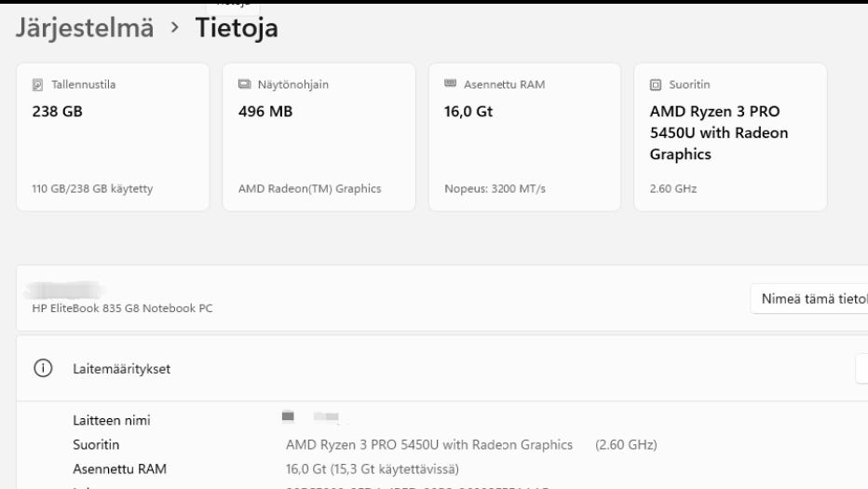Click the Tallennustila storage icon
Screen dimensions: 868x489
38,85
